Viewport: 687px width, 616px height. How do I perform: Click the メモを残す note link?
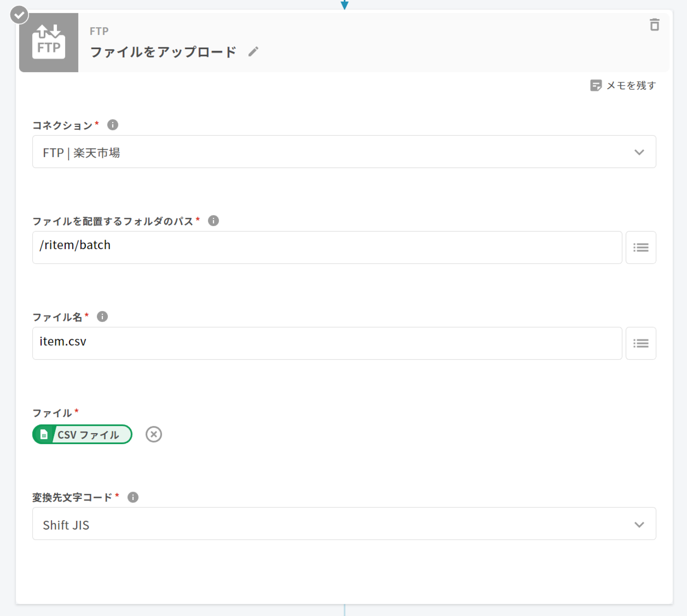point(623,85)
